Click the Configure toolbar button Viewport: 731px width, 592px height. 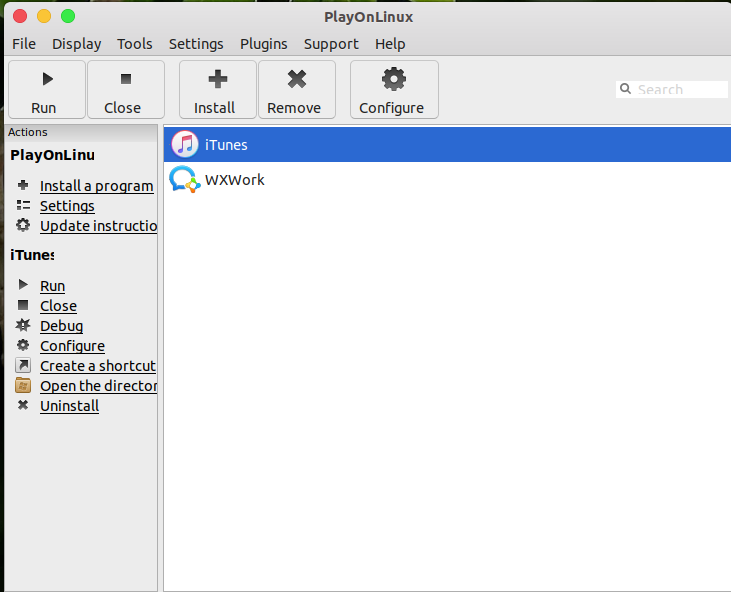pyautogui.click(x=394, y=89)
